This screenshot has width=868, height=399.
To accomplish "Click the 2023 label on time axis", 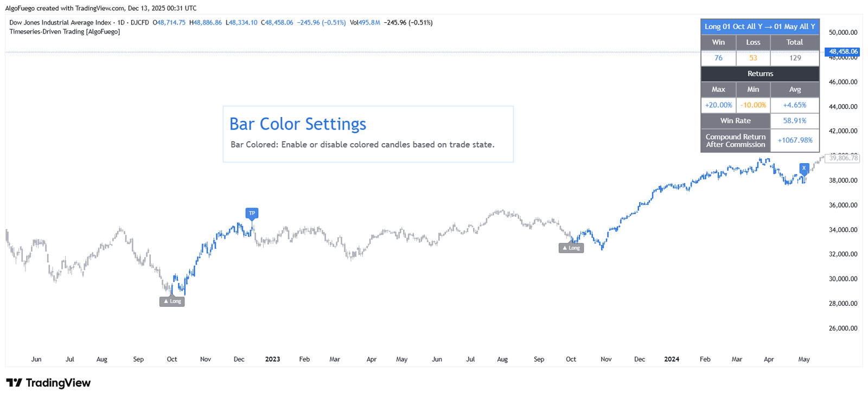I will [272, 359].
